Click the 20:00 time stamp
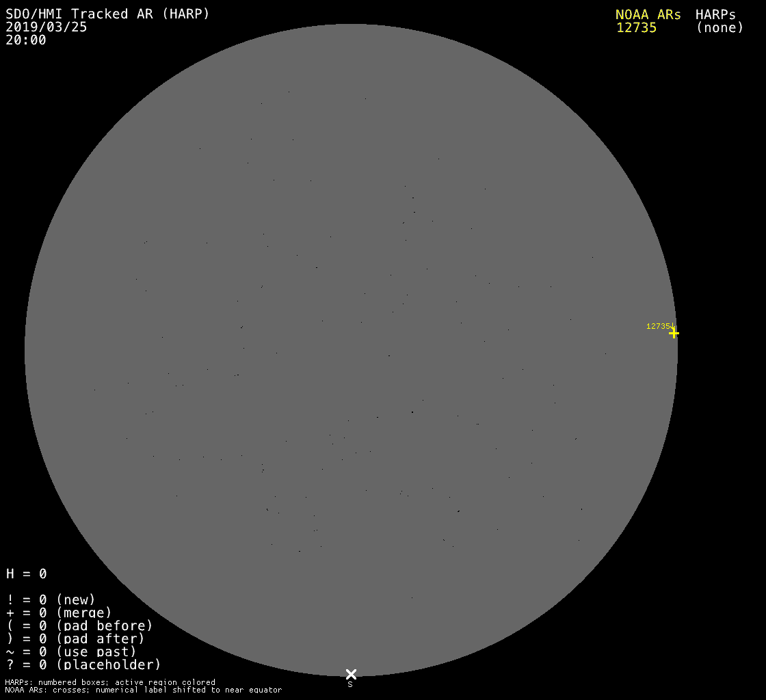 pyautogui.click(x=26, y=40)
